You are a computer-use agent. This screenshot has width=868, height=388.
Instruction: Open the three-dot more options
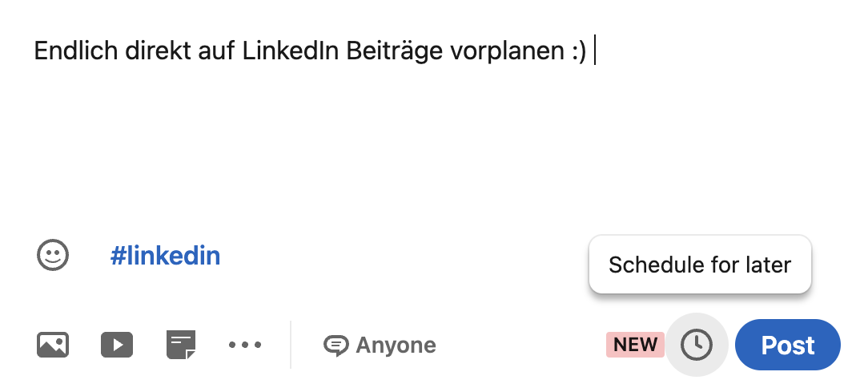245,345
